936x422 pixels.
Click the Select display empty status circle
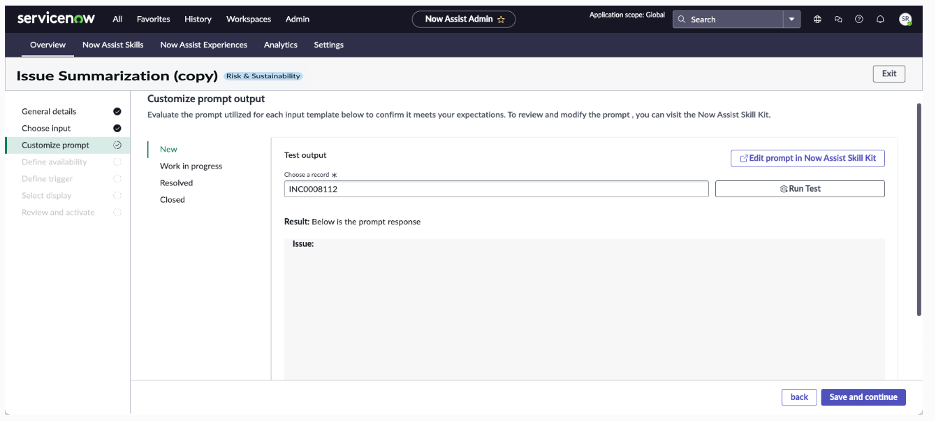[117, 195]
